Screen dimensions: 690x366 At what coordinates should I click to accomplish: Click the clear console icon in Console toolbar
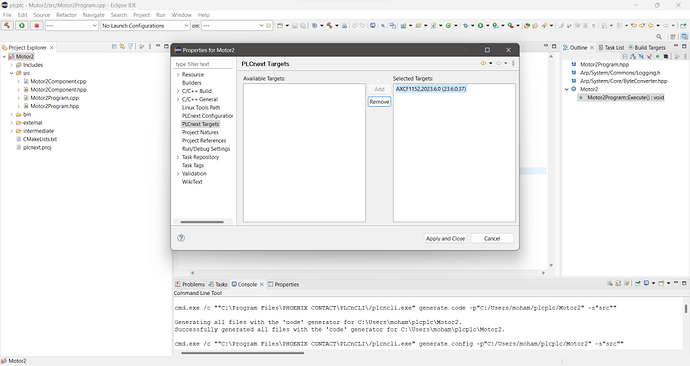click(x=610, y=283)
